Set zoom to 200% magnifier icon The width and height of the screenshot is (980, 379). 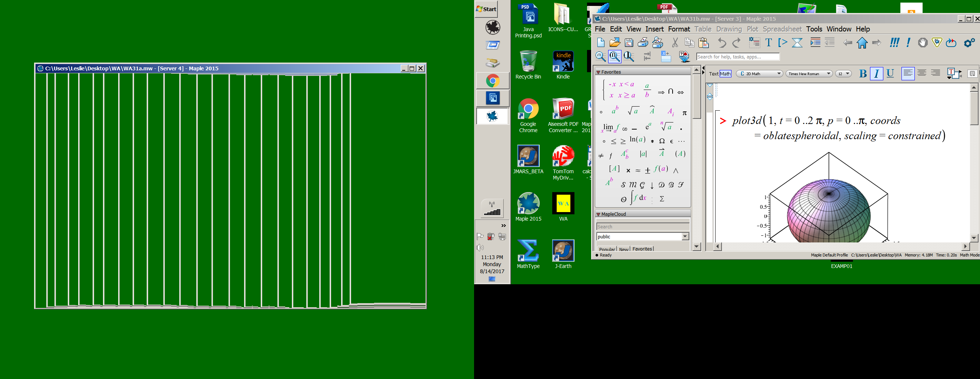click(629, 57)
